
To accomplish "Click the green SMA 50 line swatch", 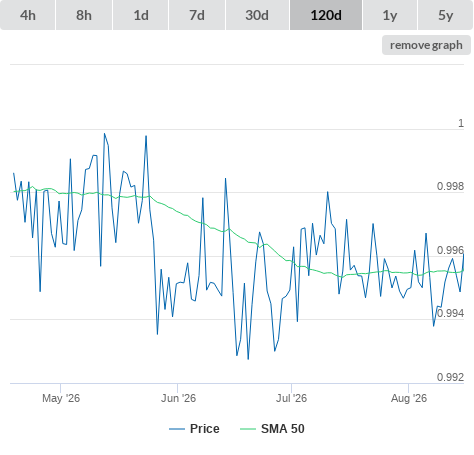I will pyautogui.click(x=248, y=429).
